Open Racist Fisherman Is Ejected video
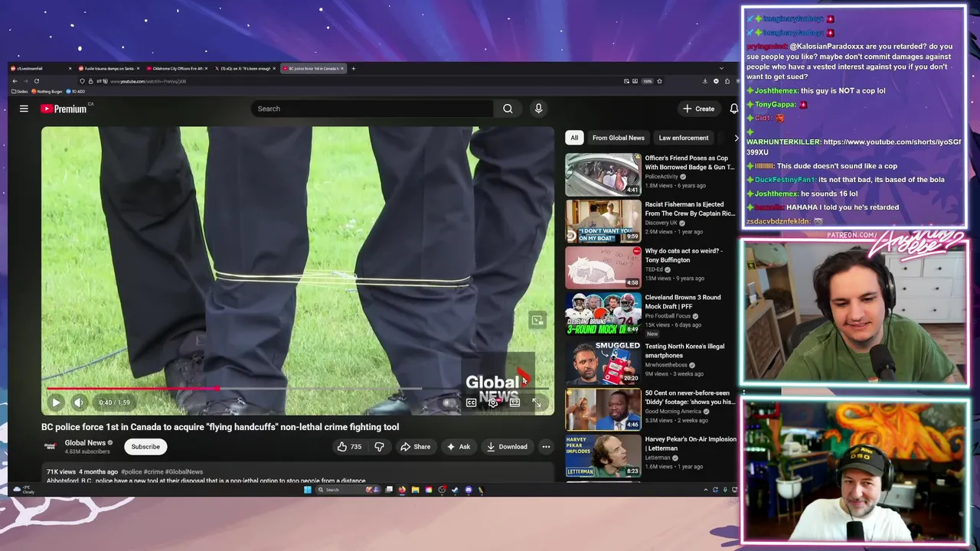This screenshot has width=980, height=551. [x=651, y=220]
